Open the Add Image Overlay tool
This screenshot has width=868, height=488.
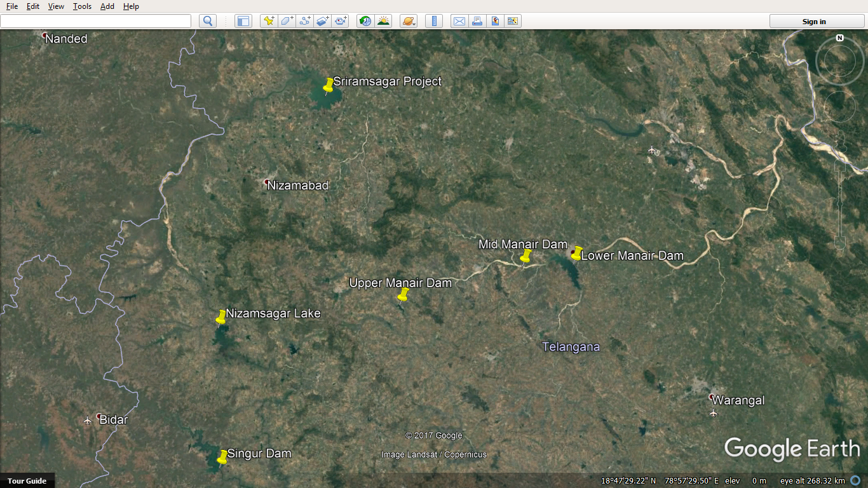click(x=322, y=20)
